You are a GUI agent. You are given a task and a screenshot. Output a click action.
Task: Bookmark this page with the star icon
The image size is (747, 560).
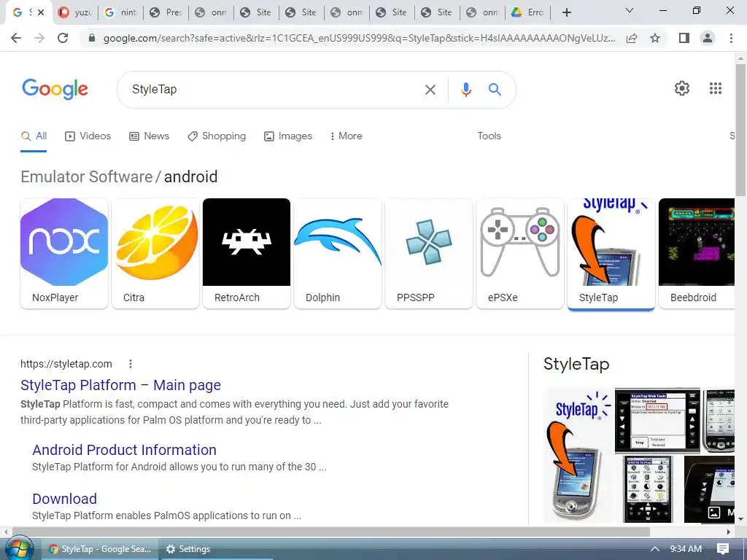656,38
